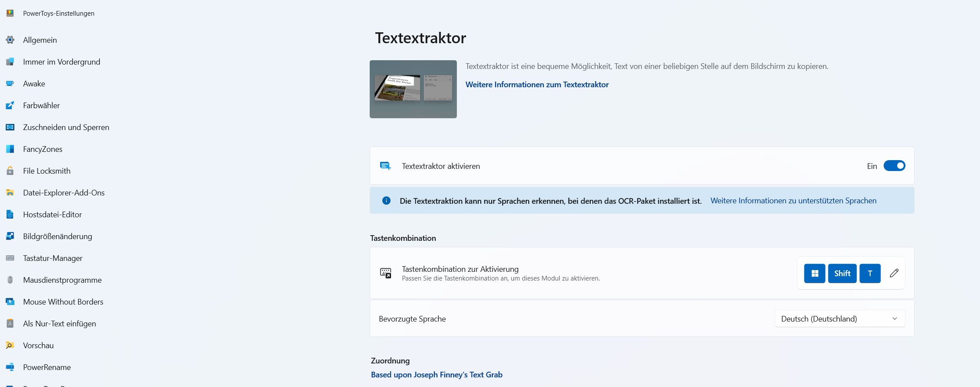Click the PowerToys app logo icon
This screenshot has width=980, height=387.
click(10, 13)
